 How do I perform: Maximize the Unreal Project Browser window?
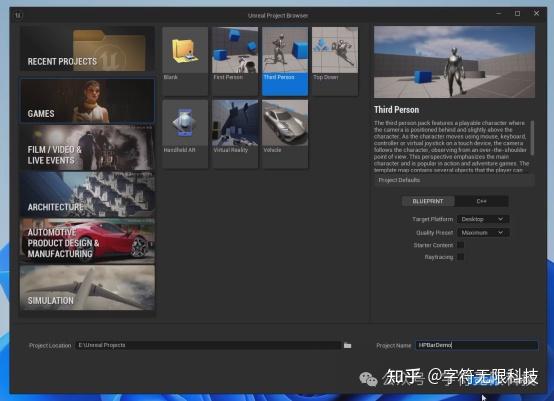pyautogui.click(x=517, y=13)
